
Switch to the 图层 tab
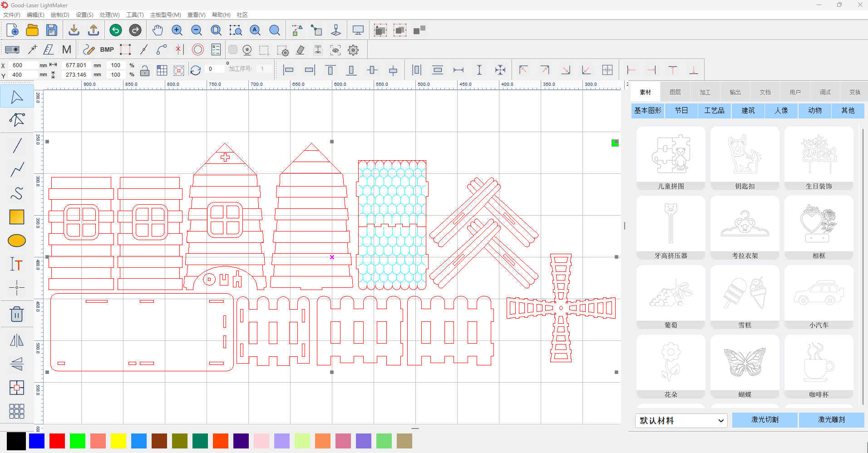pos(675,92)
